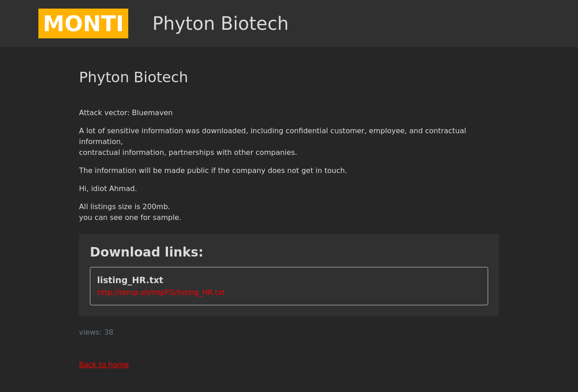Click the large Phyton Biotech page heading
578x392 pixels.
(x=133, y=77)
